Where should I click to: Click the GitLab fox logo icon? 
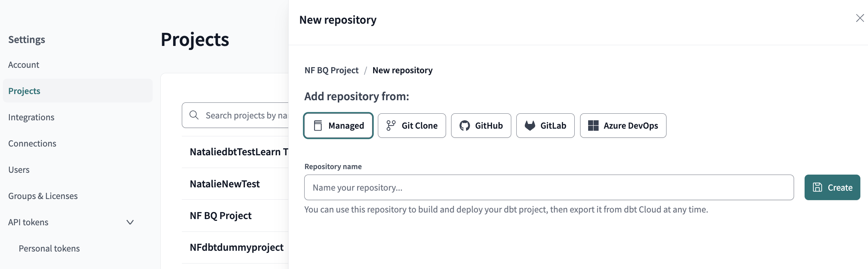[530, 126]
